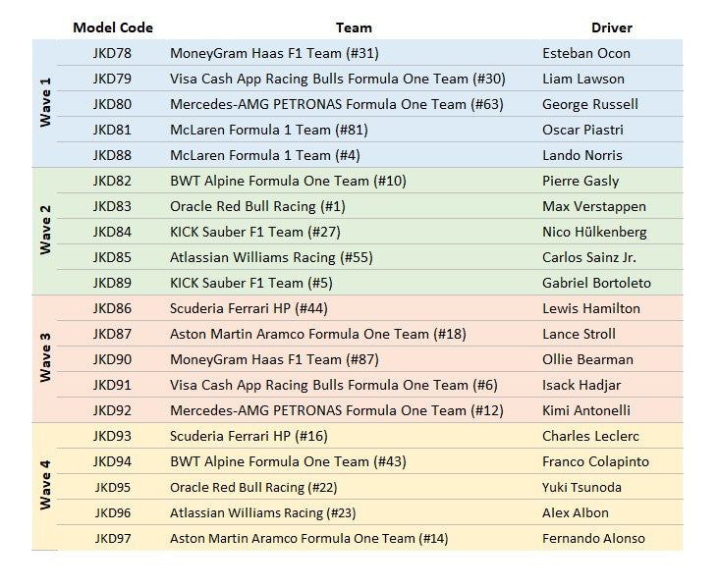The width and height of the screenshot is (719, 588).
Task: Click the Oracle Red Bull Racing (#1) cell
Action: click(x=257, y=206)
